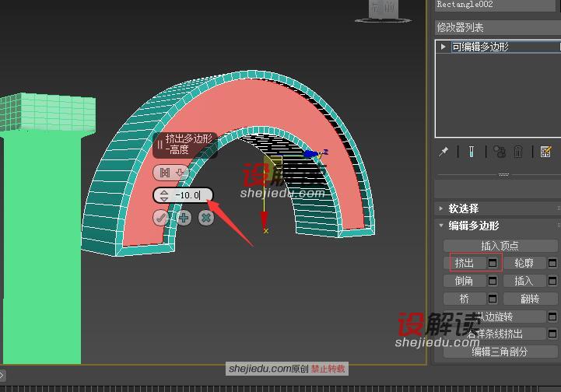Open settings box next to 倒角 button
The height and width of the screenshot is (392, 561).
(493, 281)
